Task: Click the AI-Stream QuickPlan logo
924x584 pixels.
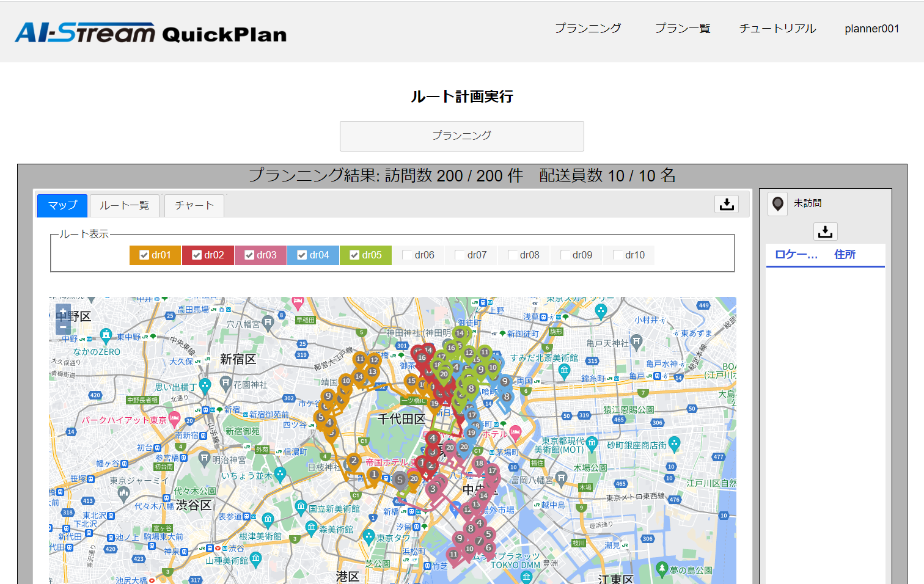Action: (150, 32)
